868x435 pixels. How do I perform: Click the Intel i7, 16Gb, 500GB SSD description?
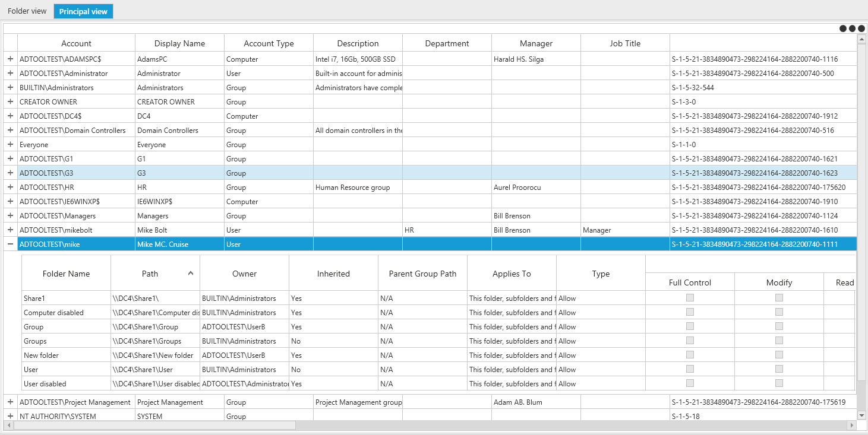tap(358, 59)
